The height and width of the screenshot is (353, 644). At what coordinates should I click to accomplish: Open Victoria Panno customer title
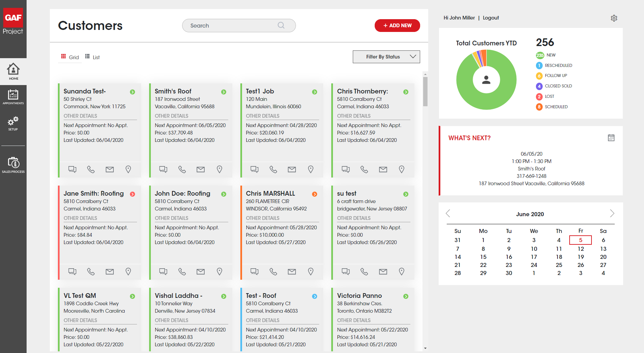pyautogui.click(x=360, y=296)
